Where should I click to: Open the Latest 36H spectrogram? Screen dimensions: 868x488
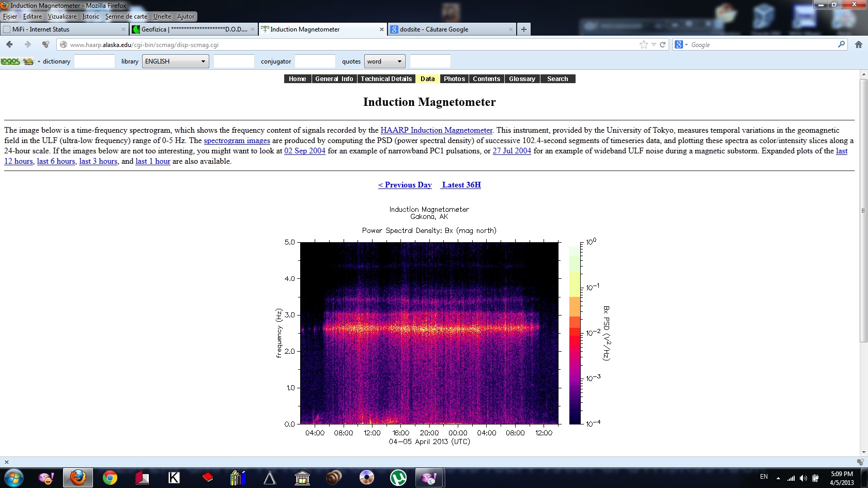(461, 185)
